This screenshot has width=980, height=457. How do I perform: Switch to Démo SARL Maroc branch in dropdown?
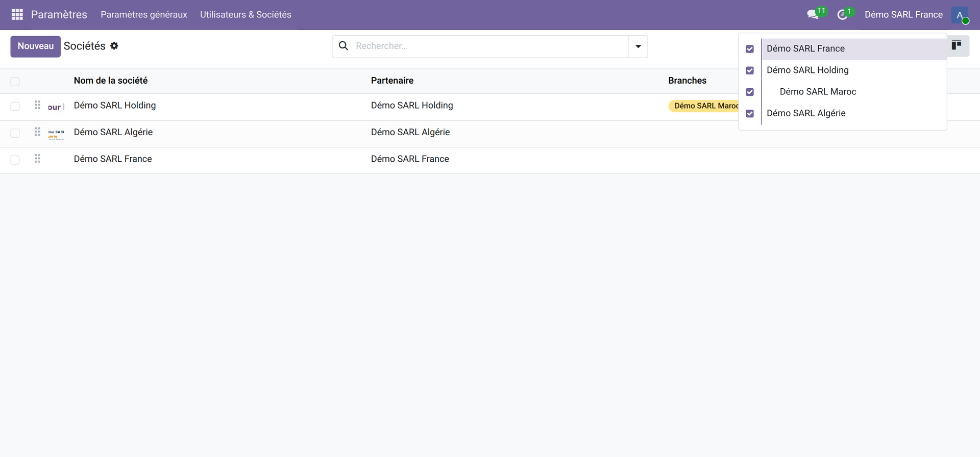(x=854, y=92)
